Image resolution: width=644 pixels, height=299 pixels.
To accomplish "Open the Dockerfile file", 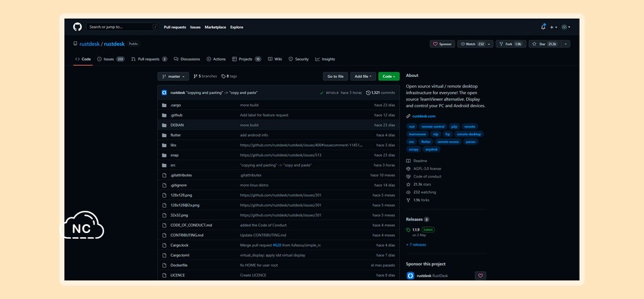I will (179, 265).
